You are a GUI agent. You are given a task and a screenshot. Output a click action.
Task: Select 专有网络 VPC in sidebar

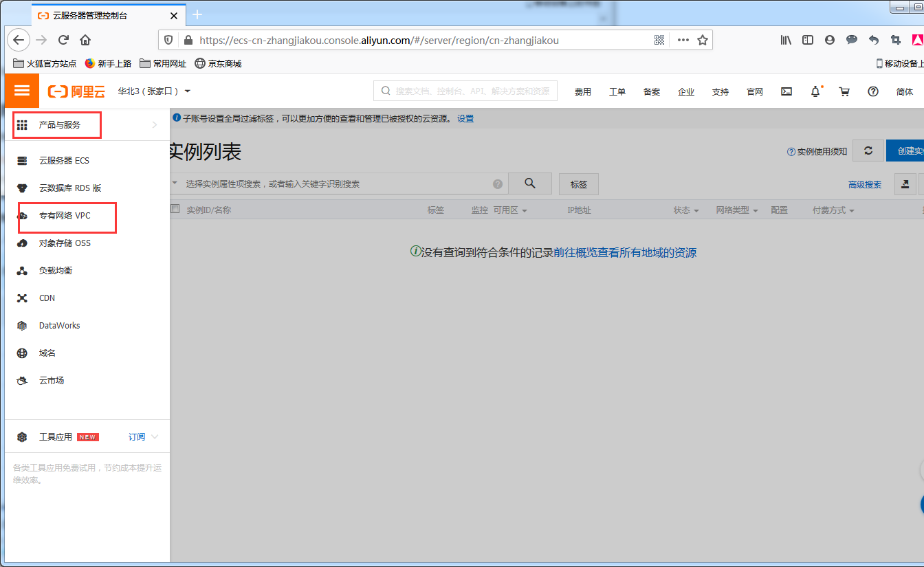point(65,216)
